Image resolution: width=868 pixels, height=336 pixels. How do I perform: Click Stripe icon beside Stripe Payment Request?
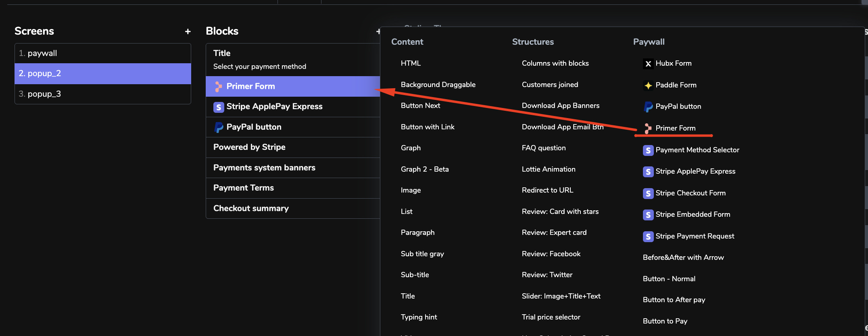pos(648,236)
